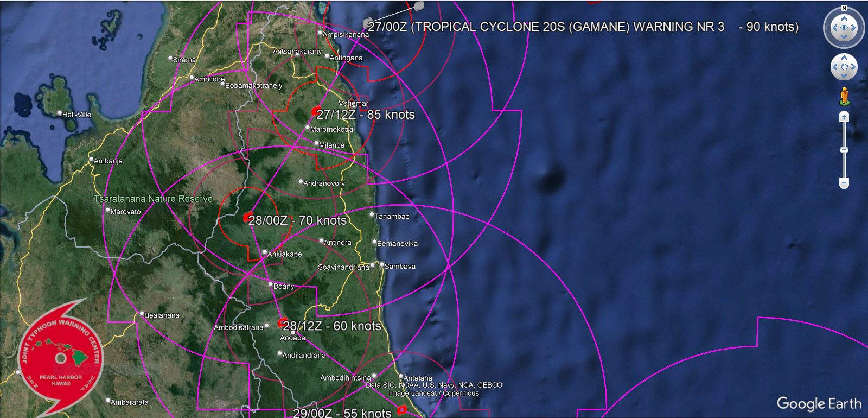Click the 28/00Z 70 knots cyclone marker

248,217
